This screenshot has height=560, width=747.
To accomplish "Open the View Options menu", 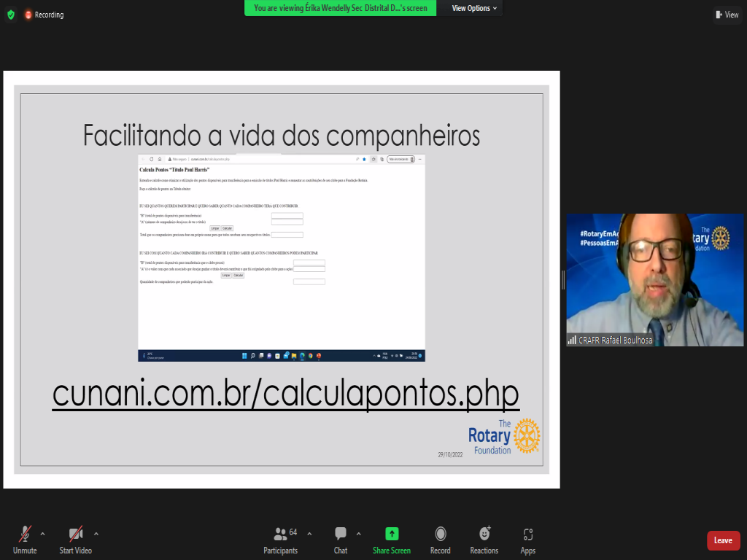I will click(x=474, y=8).
